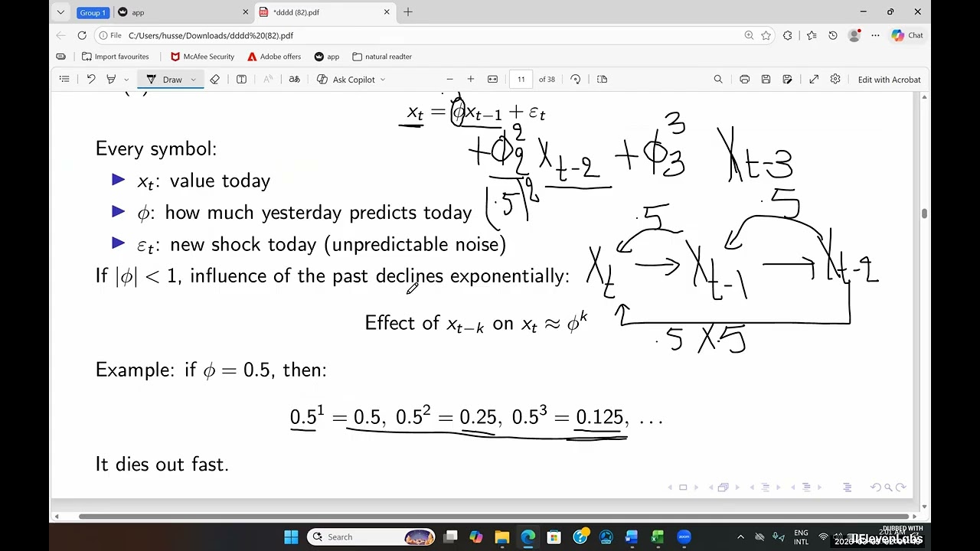
Task: Search within the PDF document
Action: tap(718, 80)
